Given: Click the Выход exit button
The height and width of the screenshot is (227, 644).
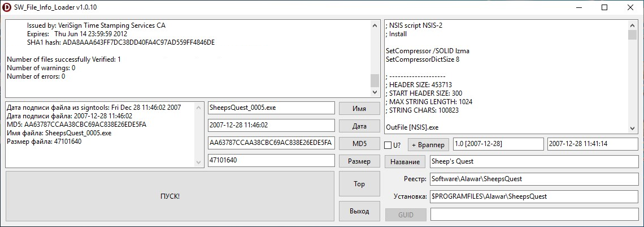Looking at the screenshot, I should [359, 211].
